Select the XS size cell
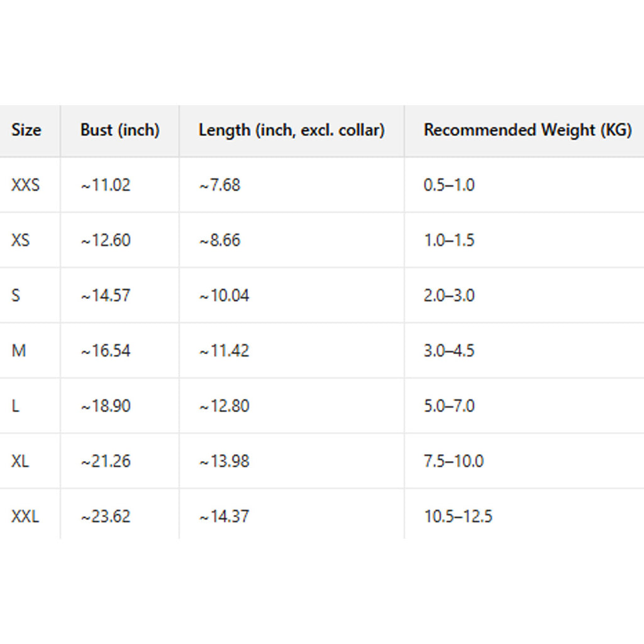This screenshot has width=644, height=644. pos(21,240)
